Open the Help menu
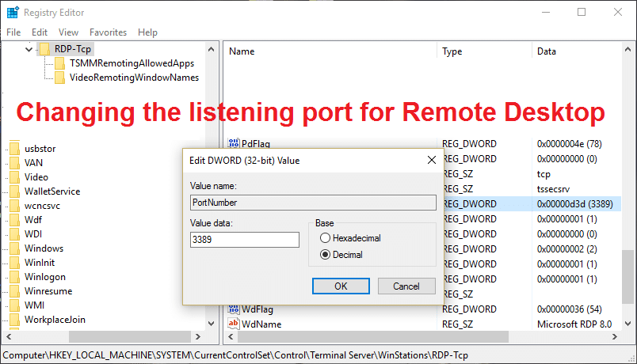The width and height of the screenshot is (637, 364). pos(147,32)
